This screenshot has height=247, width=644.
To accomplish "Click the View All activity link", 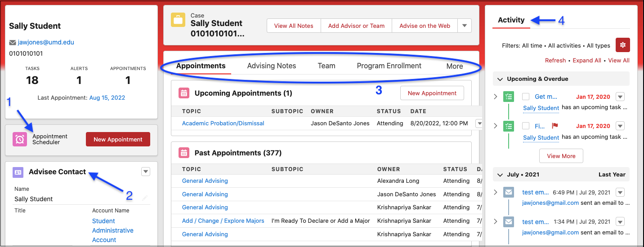I will tap(619, 60).
